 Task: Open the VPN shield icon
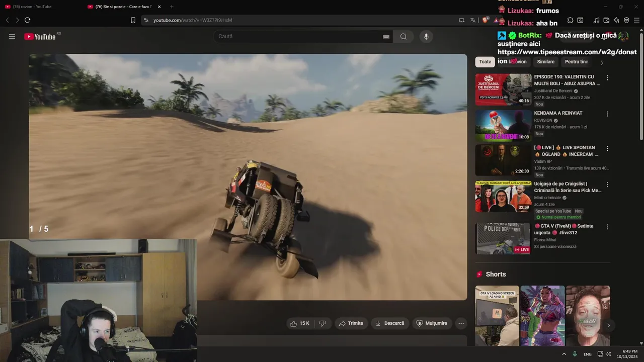pyautogui.click(x=626, y=20)
